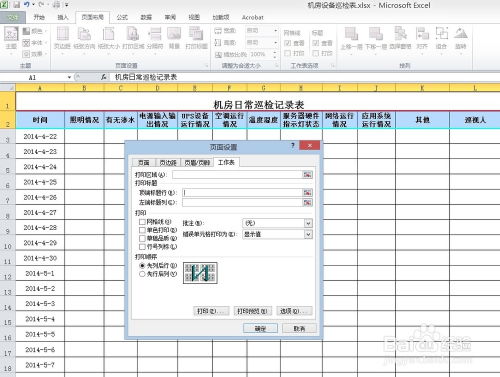Open the scale Height (高度) dropdown in ribbon
500x377 pixels.
point(275,43)
